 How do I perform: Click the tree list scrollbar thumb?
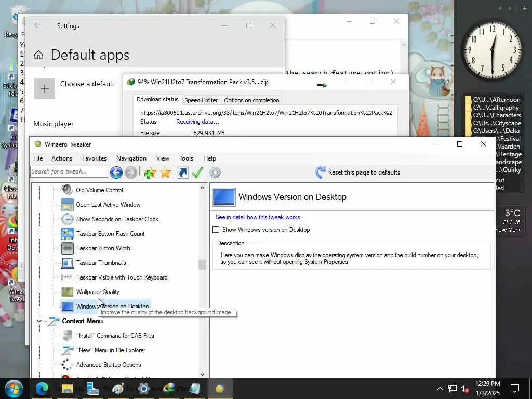(x=203, y=264)
